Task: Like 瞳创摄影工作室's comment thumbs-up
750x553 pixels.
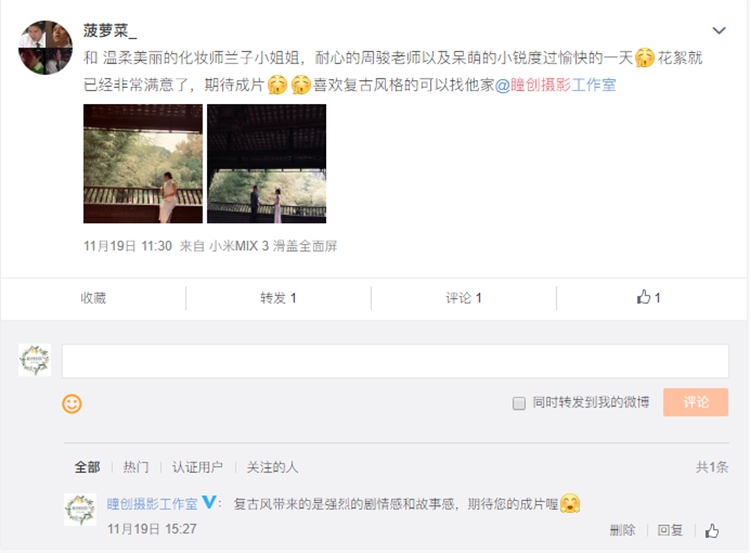Action: [x=712, y=531]
